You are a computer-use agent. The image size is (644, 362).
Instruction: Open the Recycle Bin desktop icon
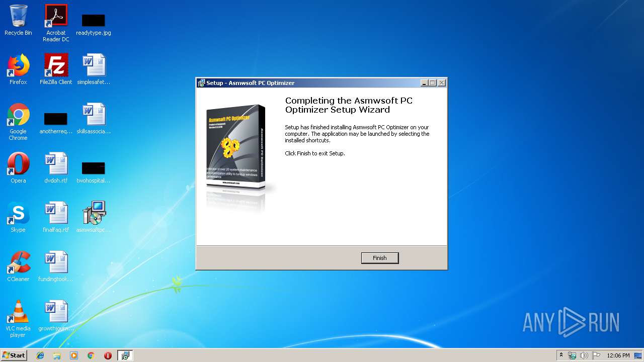coord(18,20)
